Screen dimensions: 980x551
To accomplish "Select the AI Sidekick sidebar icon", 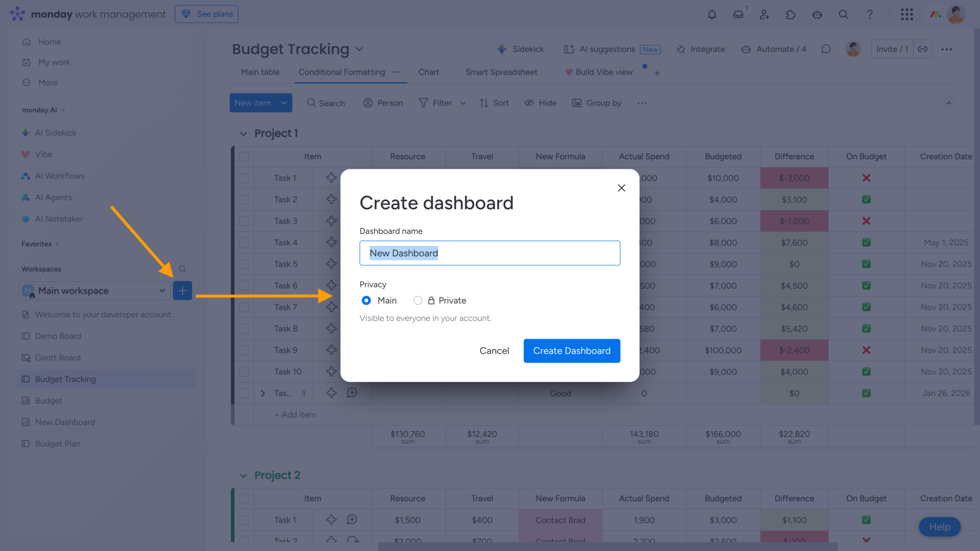I will [25, 133].
